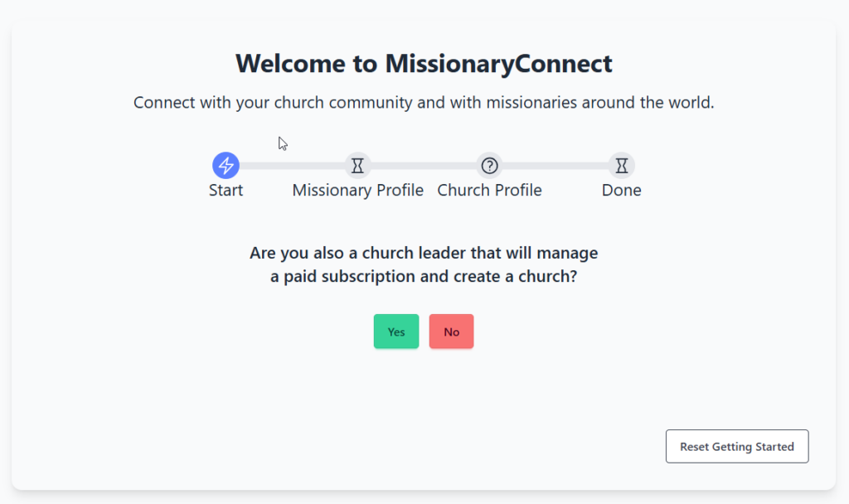Select the Done step label
Image resolution: width=849 pixels, height=504 pixels.
[x=621, y=191]
